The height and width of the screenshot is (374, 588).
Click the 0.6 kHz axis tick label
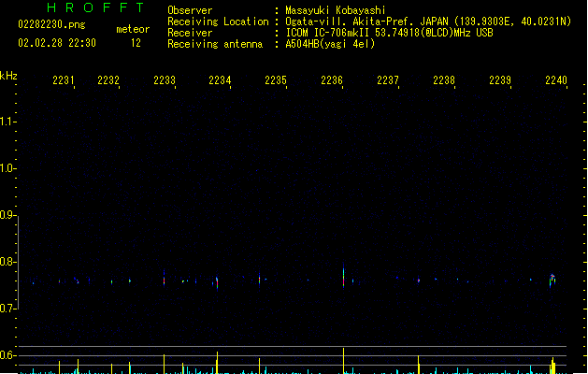point(7,355)
